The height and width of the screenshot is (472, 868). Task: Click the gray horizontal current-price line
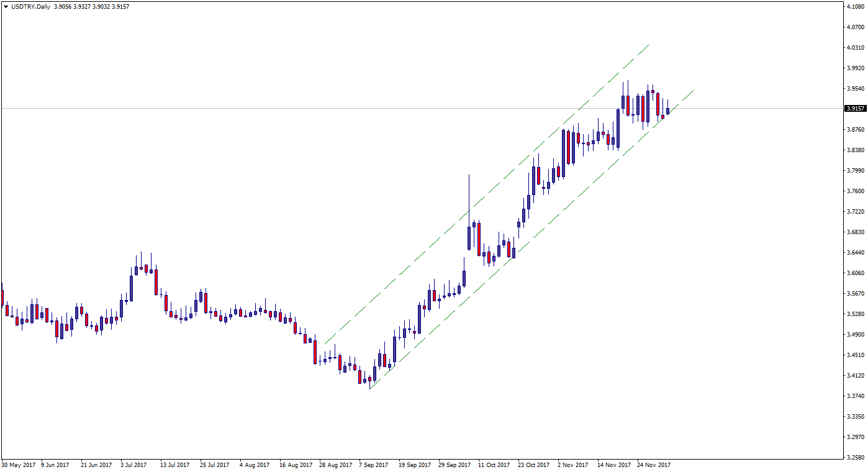248,109
